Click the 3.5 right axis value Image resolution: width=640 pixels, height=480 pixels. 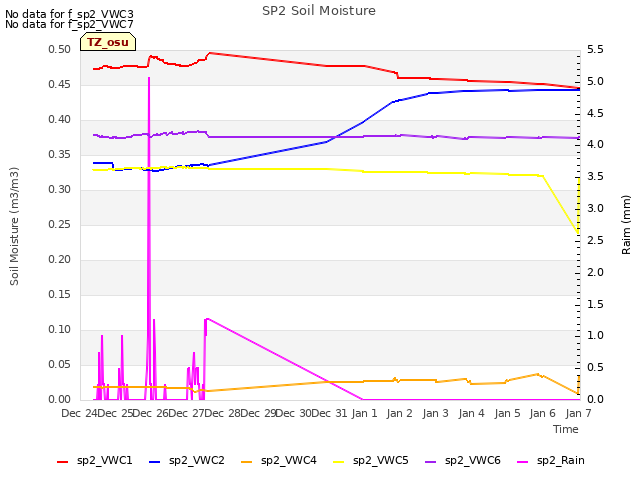tap(595, 176)
